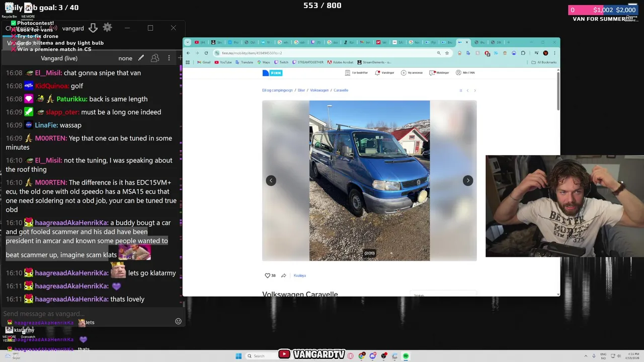
Task: Open a new Chrome tab with plus button
Action: 509,42
